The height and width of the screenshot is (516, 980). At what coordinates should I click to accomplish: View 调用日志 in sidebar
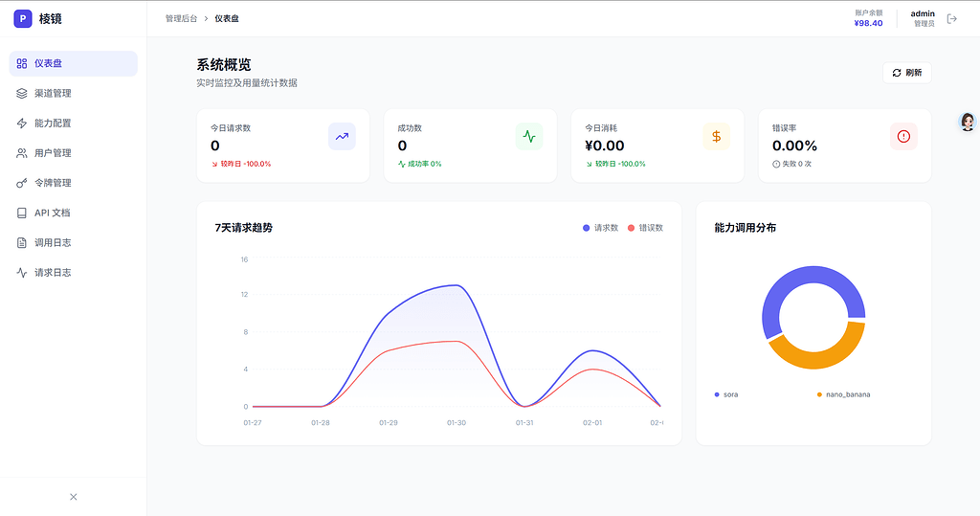pos(73,242)
